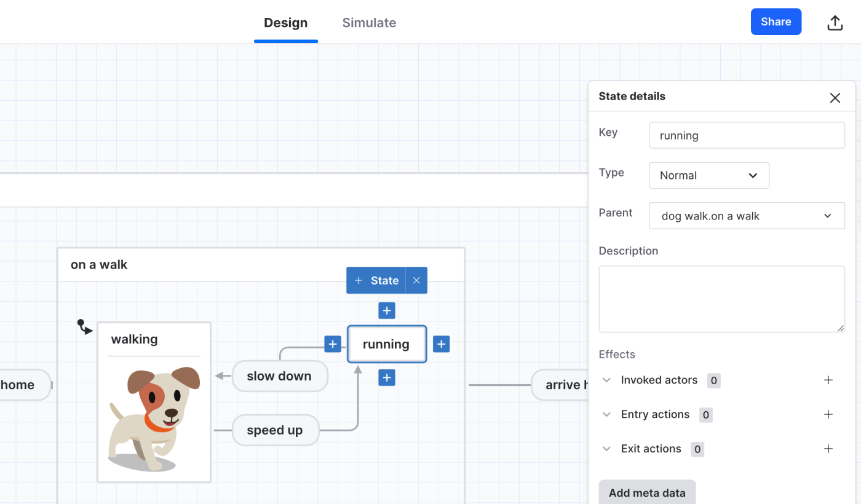Click the State details heading

632,96
